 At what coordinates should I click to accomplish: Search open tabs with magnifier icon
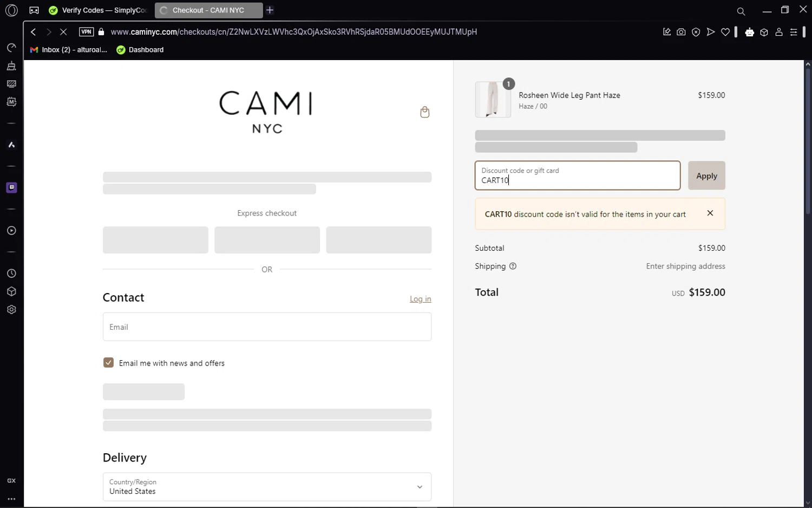point(741,11)
